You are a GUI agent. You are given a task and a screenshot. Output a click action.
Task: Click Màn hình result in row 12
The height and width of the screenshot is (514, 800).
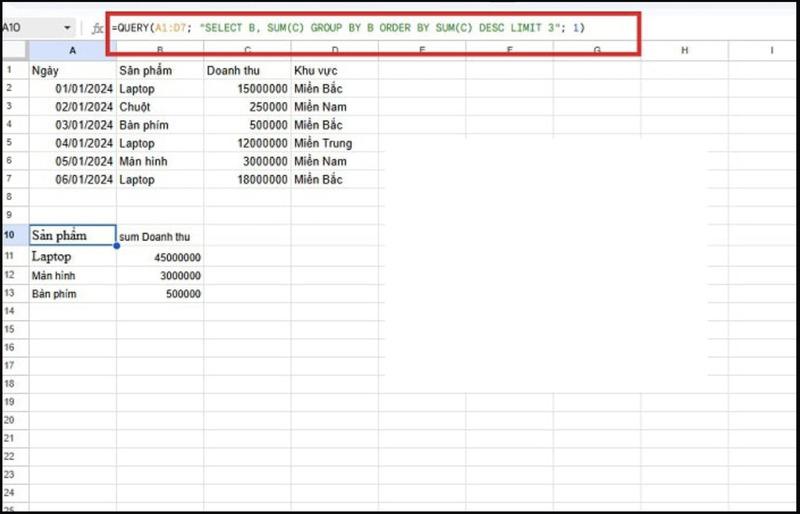[x=72, y=276]
